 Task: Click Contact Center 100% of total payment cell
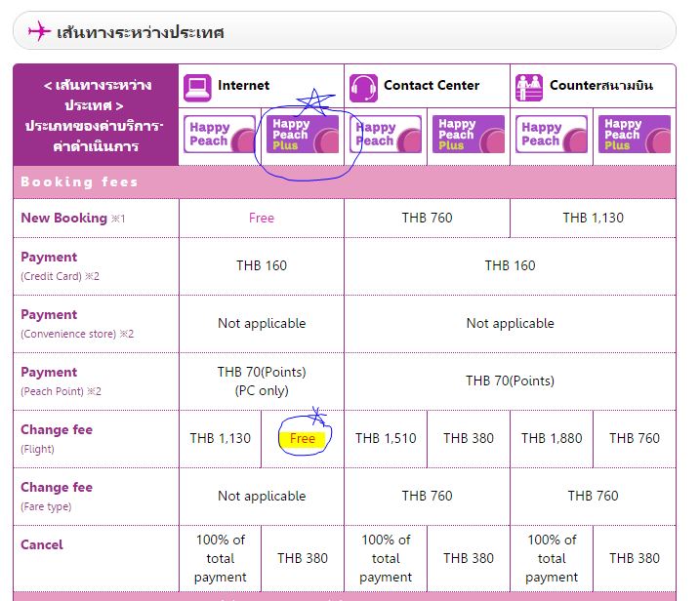(x=386, y=559)
